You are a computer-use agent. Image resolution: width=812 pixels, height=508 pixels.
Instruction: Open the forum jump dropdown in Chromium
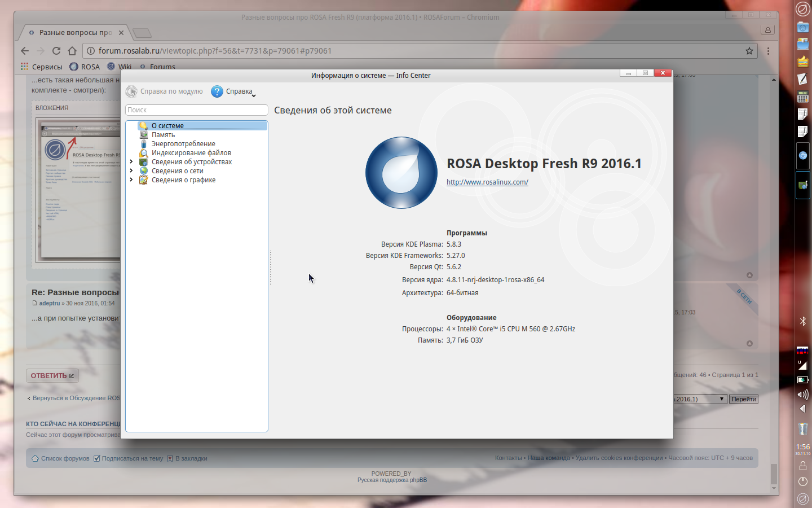coord(699,399)
